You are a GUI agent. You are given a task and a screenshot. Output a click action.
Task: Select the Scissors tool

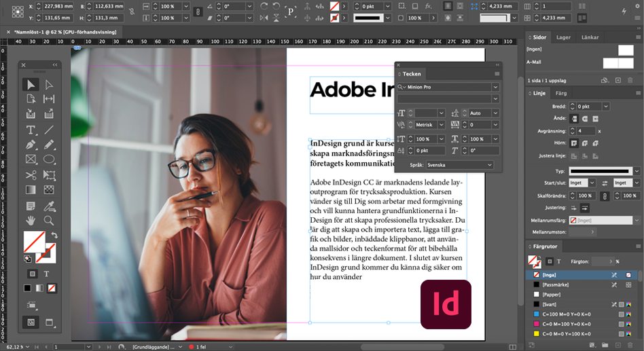tap(31, 175)
